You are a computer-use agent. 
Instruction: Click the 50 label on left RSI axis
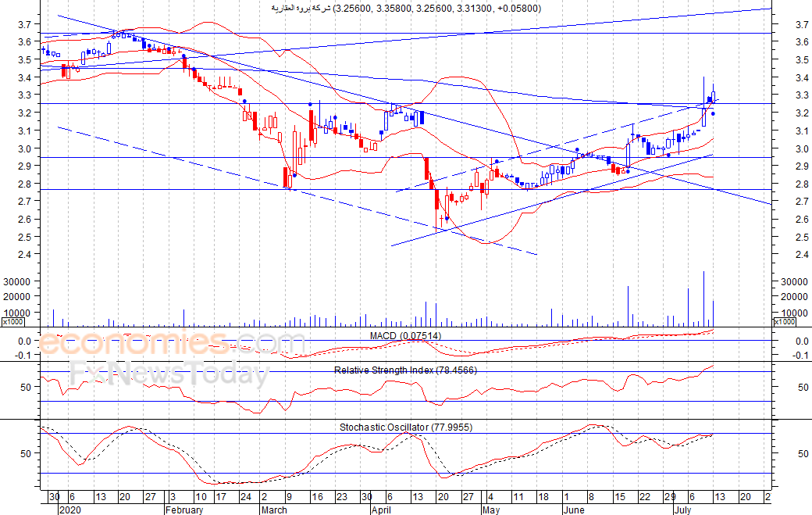(x=26, y=387)
